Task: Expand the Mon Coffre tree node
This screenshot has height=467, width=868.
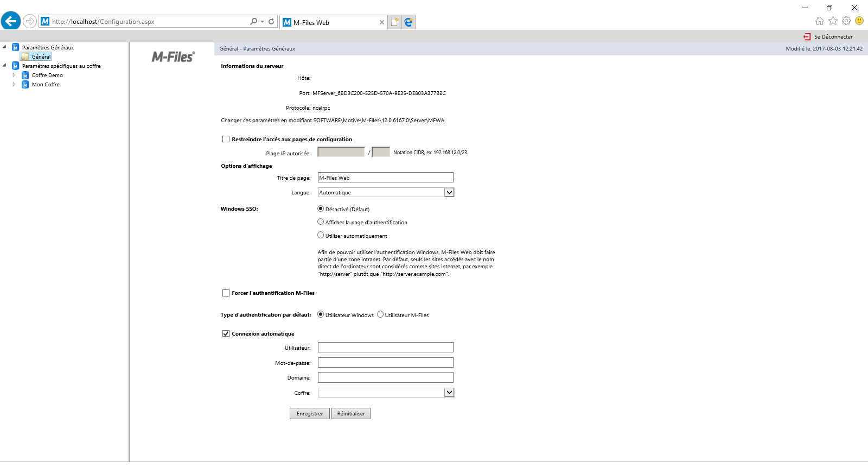Action: pos(14,85)
